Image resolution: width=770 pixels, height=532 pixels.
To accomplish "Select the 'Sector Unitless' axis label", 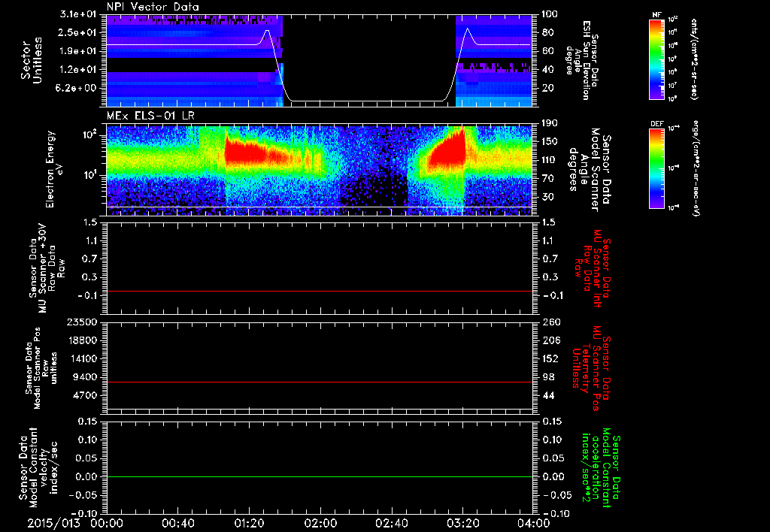I will [x=32, y=60].
